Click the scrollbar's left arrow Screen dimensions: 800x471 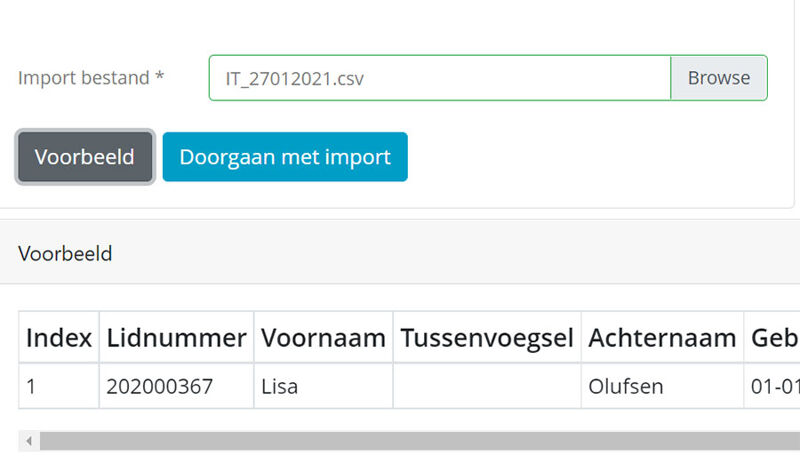(29, 441)
